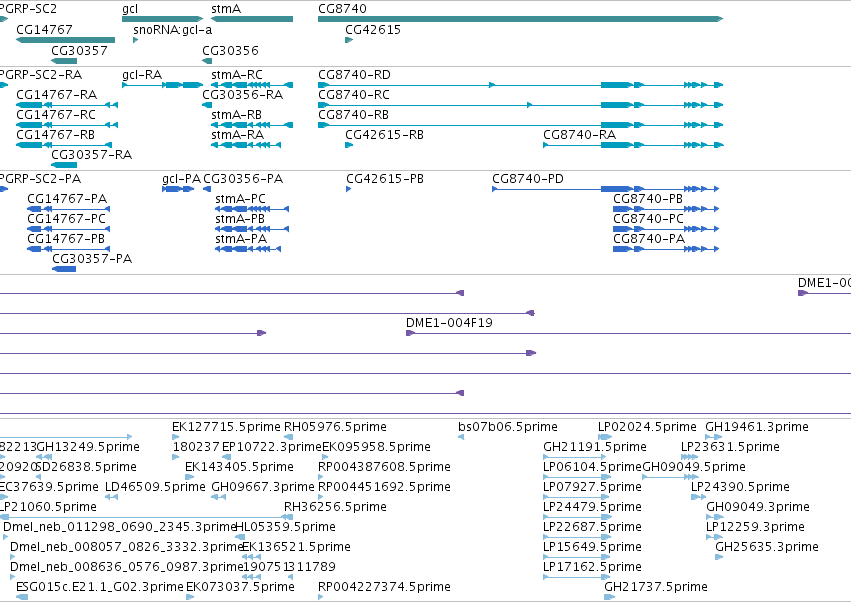Select the CG30356-PA protein label
Image resolution: width=851 pixels, height=602 pixels.
[243, 179]
